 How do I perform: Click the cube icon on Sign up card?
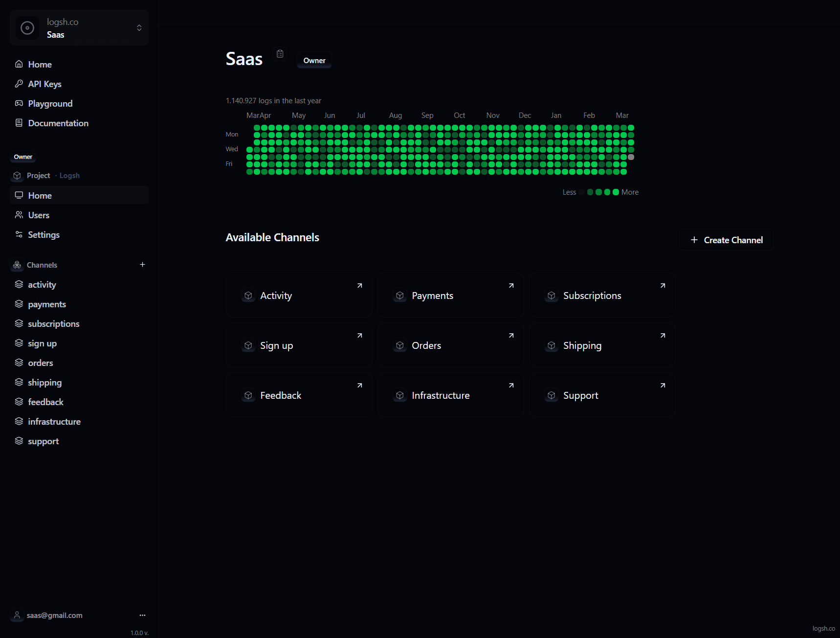click(x=248, y=345)
